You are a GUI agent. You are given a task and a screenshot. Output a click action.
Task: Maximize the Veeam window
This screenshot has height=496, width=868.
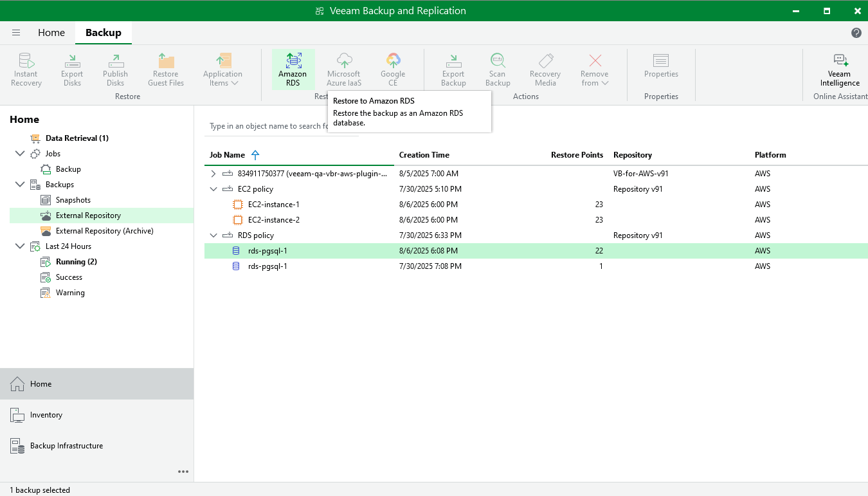point(827,10)
